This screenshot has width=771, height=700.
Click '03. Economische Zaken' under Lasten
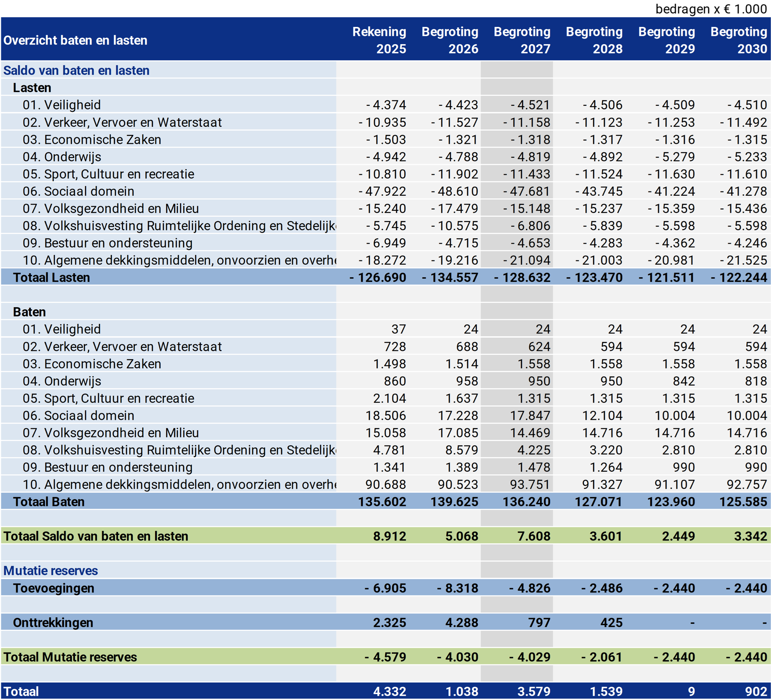pos(92,139)
